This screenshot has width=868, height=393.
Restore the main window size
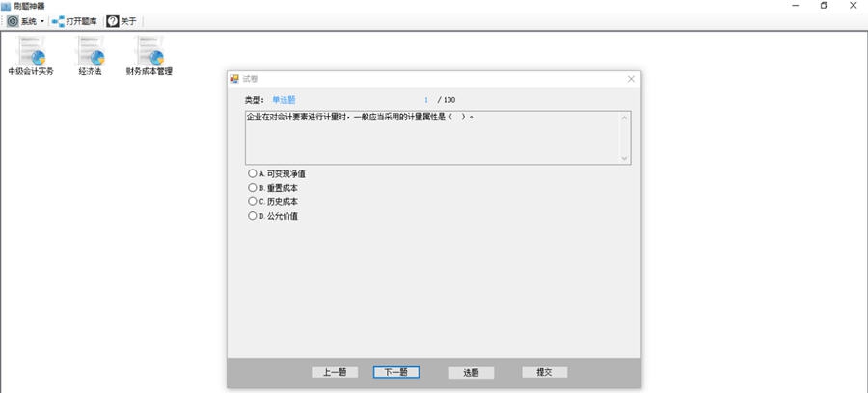coord(825,6)
